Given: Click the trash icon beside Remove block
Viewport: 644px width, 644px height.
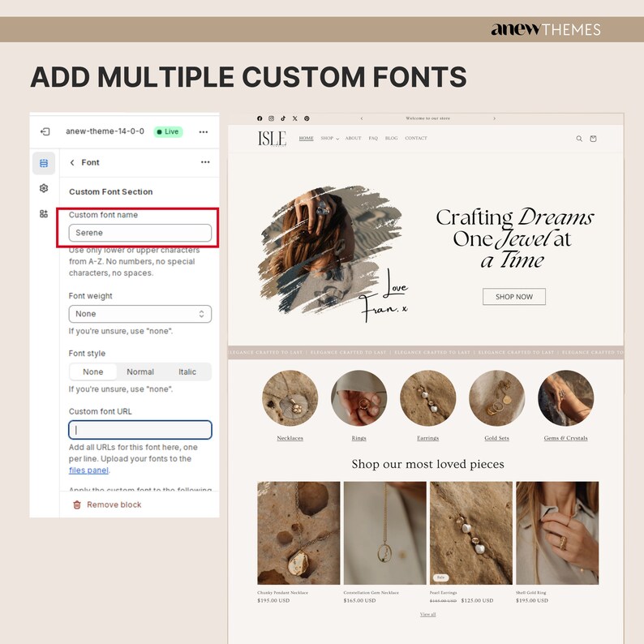Looking at the screenshot, I should [77, 504].
